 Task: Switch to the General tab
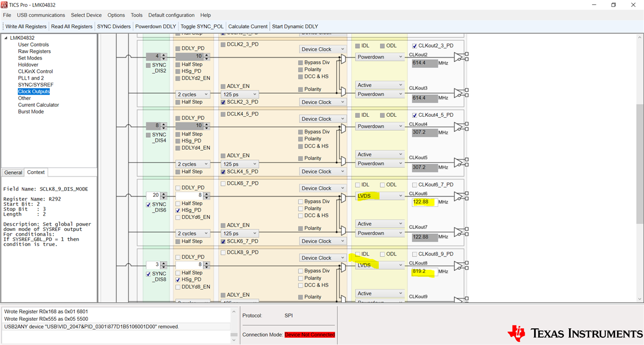click(x=13, y=172)
